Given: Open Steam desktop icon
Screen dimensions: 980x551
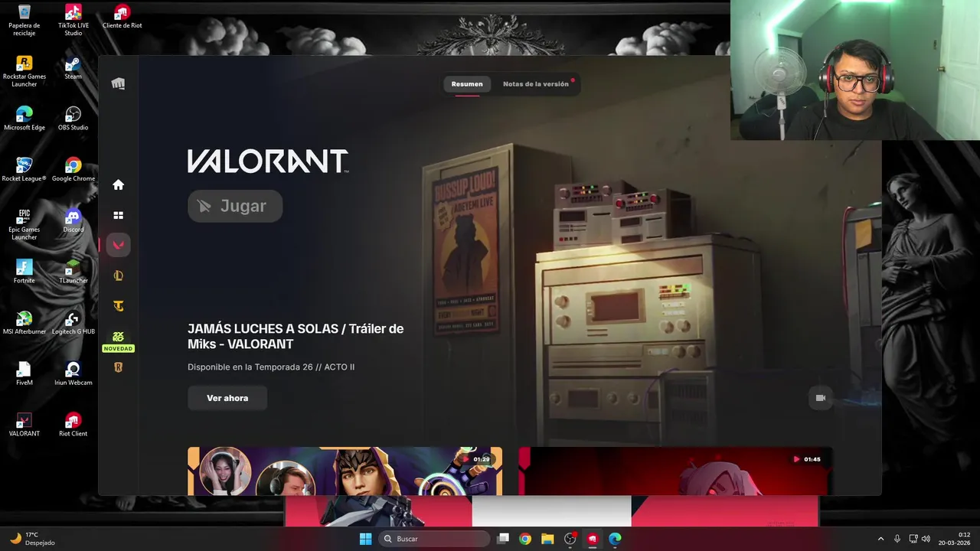Looking at the screenshot, I should point(73,67).
